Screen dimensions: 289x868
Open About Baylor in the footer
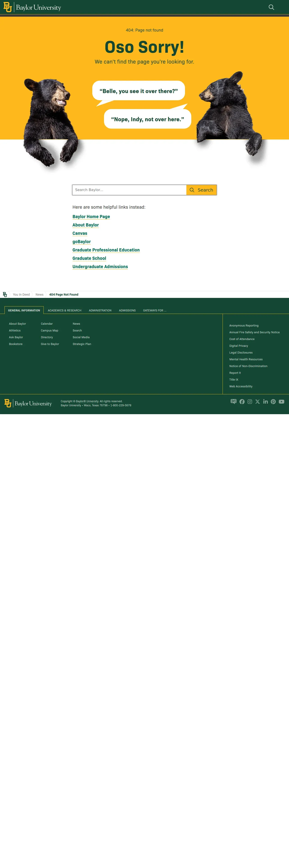[18, 324]
